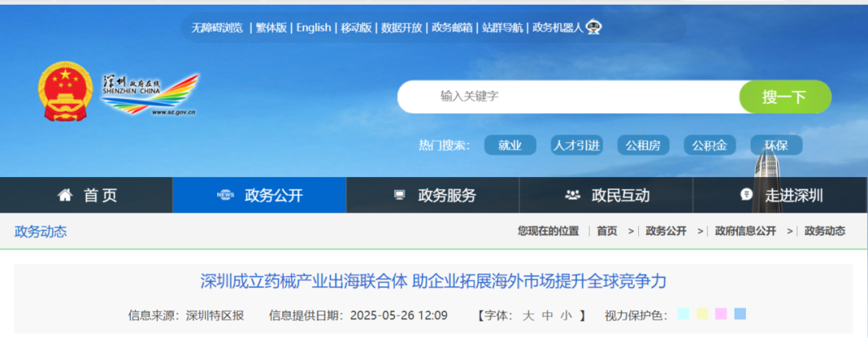The width and height of the screenshot is (868, 338).
Task: Open the 站群导航 link
Action: coord(502,27)
